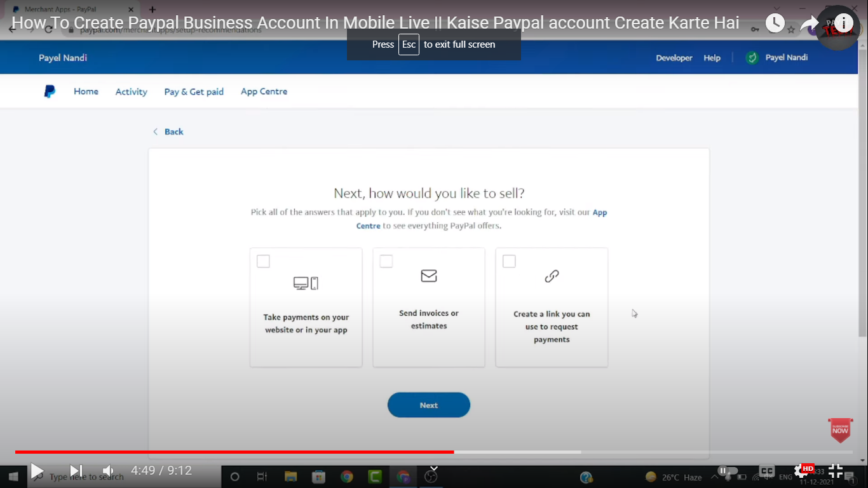The image size is (868, 488).
Task: Check Create a link to request payments
Action: pos(509,261)
